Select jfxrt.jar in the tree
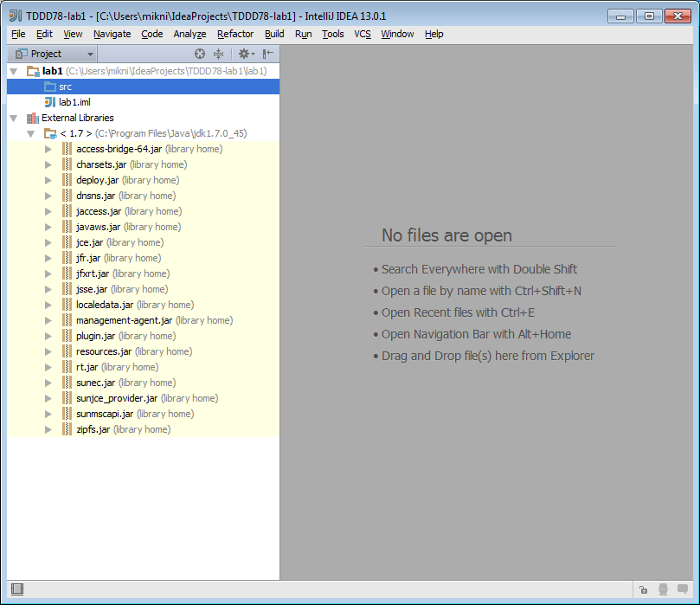Image resolution: width=700 pixels, height=605 pixels. click(x=93, y=274)
